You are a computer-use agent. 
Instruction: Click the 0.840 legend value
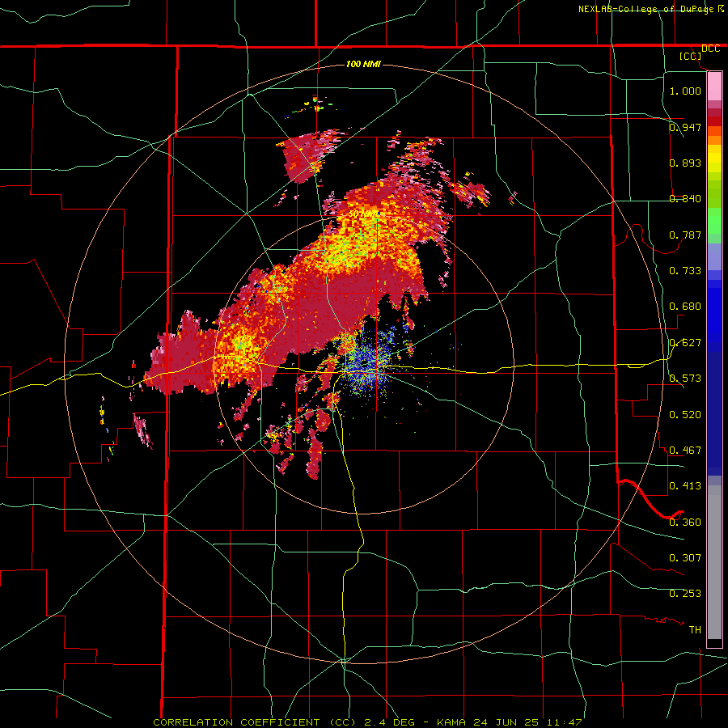pyautogui.click(x=685, y=199)
